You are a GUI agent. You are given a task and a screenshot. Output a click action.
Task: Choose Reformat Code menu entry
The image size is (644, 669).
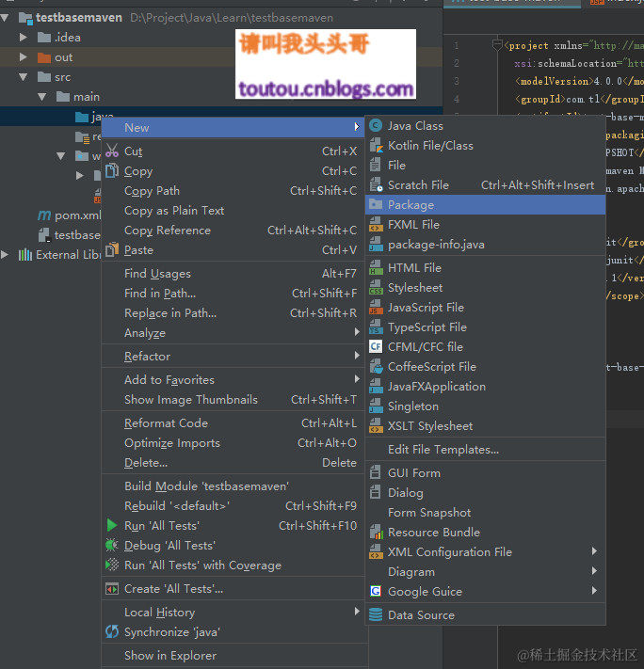[233, 423]
